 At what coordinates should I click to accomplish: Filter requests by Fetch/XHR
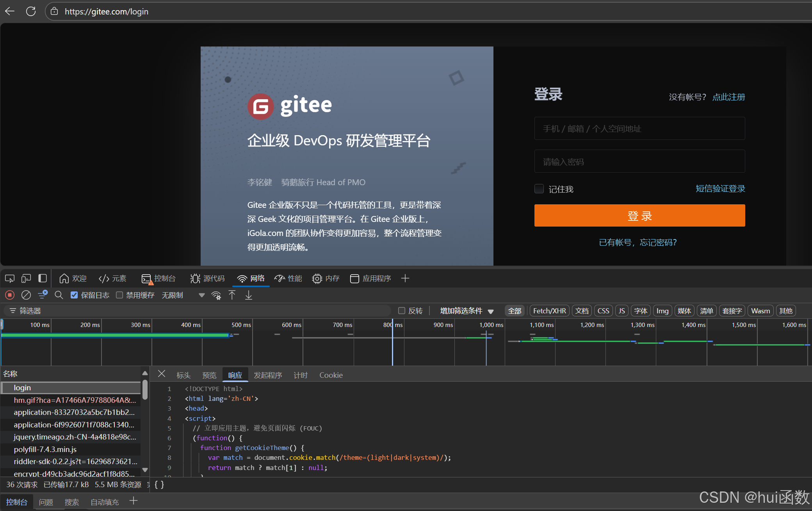549,311
